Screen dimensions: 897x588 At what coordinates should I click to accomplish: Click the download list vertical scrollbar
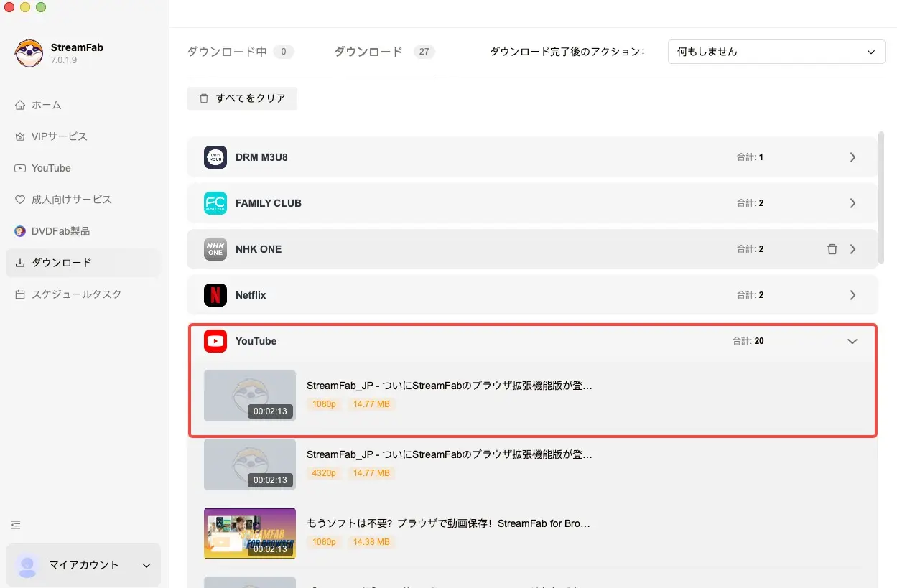coord(881,197)
